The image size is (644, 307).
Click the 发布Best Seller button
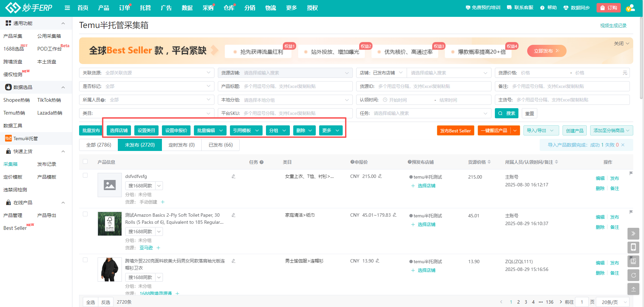455,131
